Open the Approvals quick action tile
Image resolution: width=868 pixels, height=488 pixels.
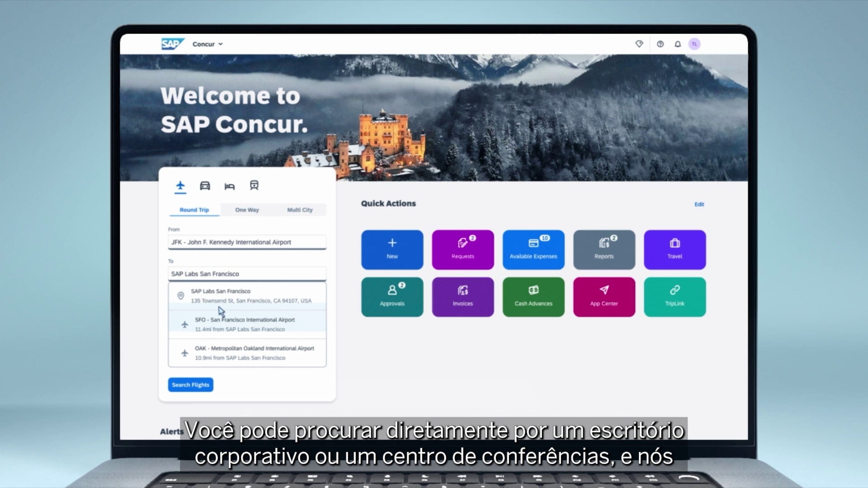coord(392,297)
